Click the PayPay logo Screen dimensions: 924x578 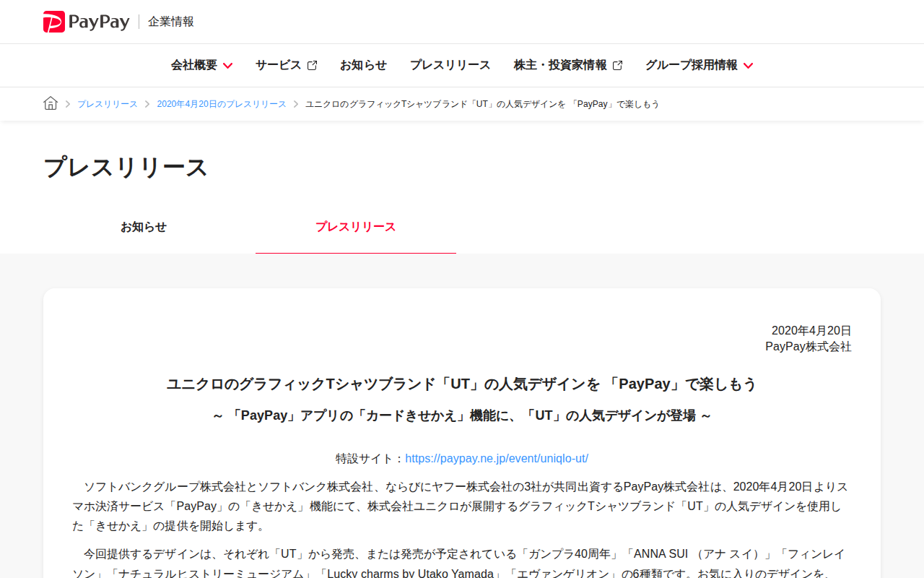(86, 22)
